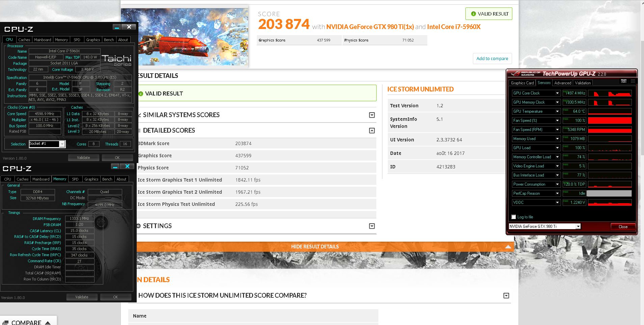Image resolution: width=644 pixels, height=325 pixels.
Task: Switch to Caches tab in upper CPU-Z
Action: point(24,40)
